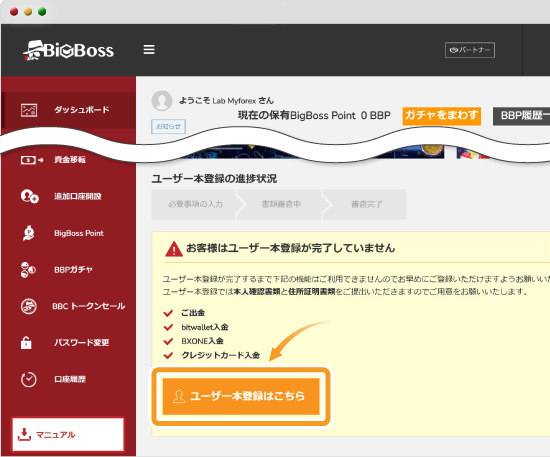Image resolution: width=550 pixels, height=457 pixels.
Task: Click the 資金移転 money transfer icon
Action: 32,160
